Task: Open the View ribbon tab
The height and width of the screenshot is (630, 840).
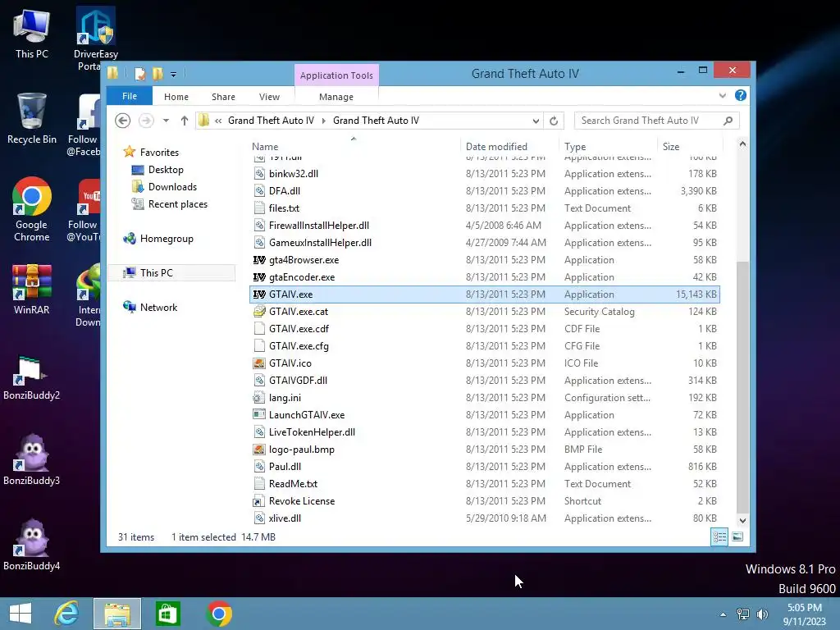Action: pos(269,97)
